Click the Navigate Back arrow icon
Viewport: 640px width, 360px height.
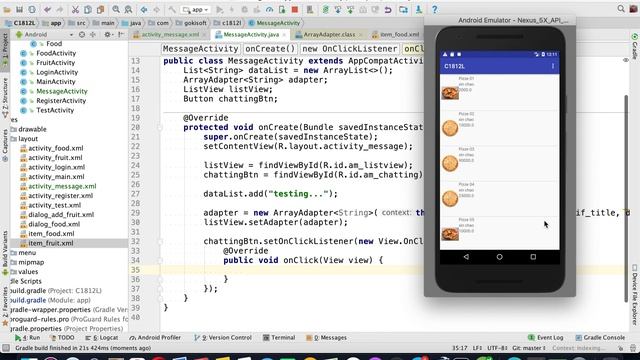click(144, 9)
